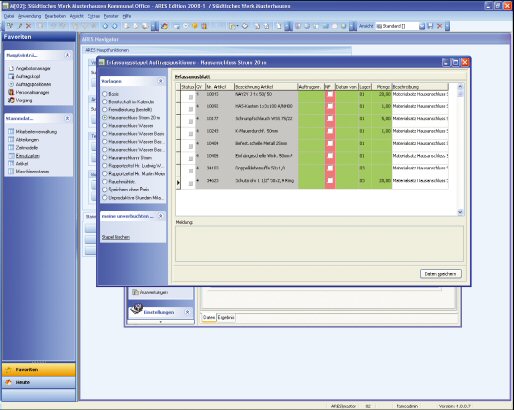This screenshot has height=410, width=514.
Task: Open the Fenster menu
Action: (x=111, y=16)
